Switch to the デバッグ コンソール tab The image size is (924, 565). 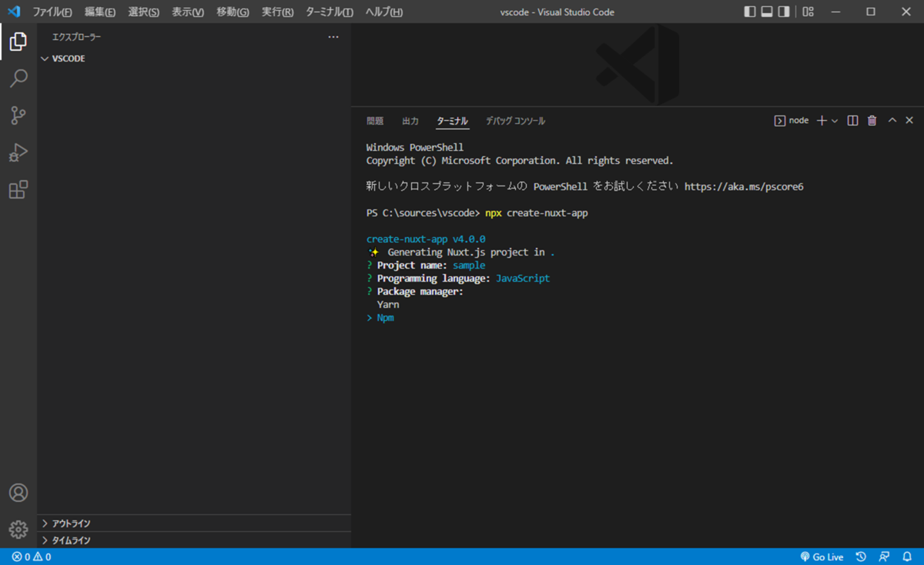(515, 121)
